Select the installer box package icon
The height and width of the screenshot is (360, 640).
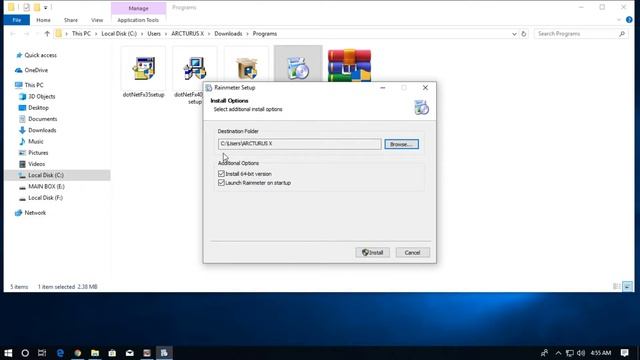[x=246, y=69]
